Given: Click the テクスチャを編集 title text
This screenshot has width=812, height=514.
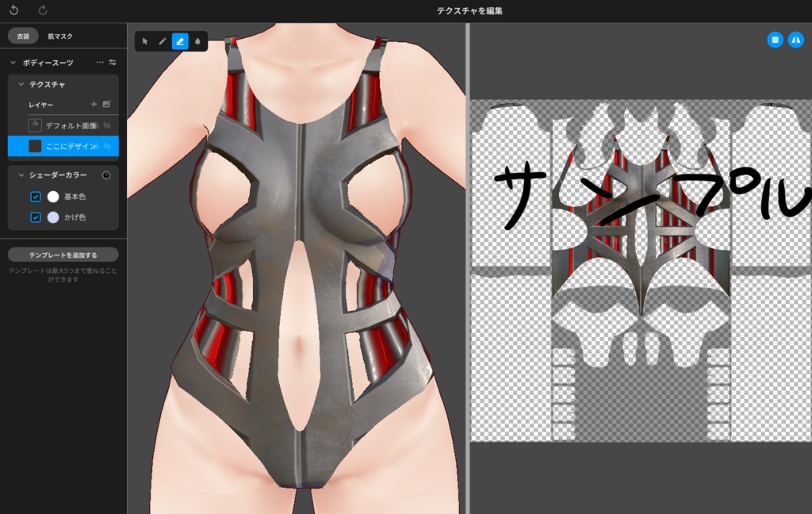Looking at the screenshot, I should 469,10.
